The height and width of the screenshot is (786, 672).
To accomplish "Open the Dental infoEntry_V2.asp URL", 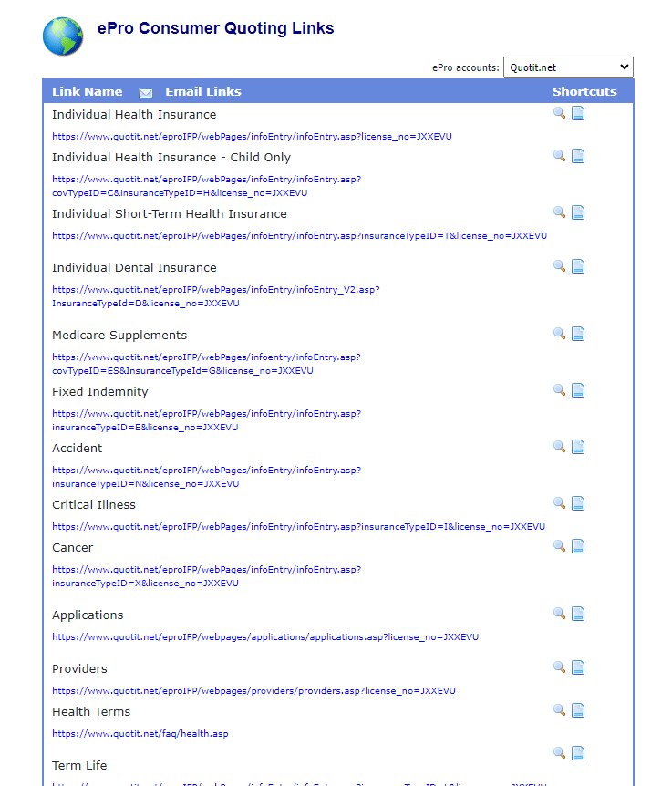I will point(216,296).
